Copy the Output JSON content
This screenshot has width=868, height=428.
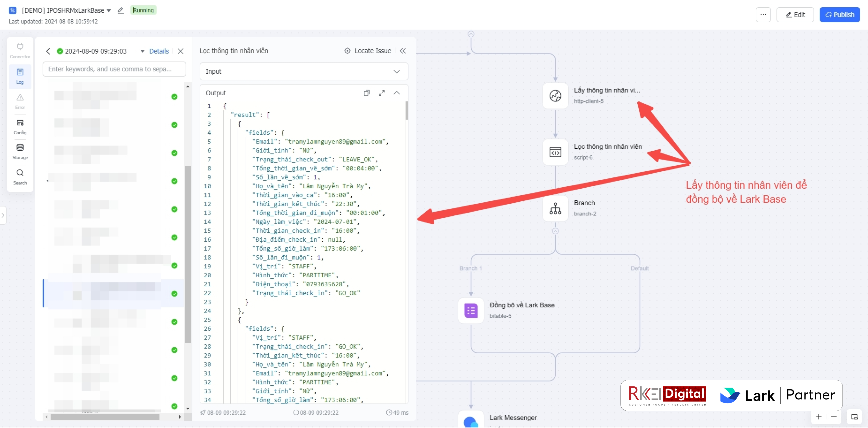[367, 93]
